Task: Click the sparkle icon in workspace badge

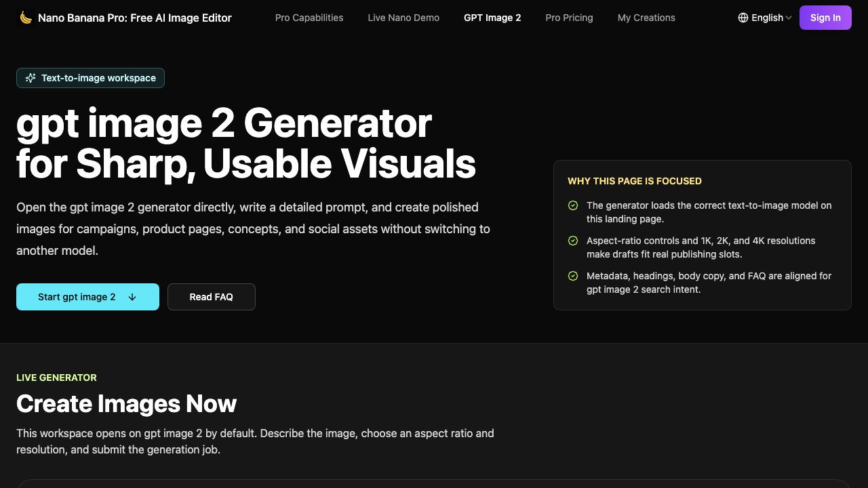Action: pos(31,78)
